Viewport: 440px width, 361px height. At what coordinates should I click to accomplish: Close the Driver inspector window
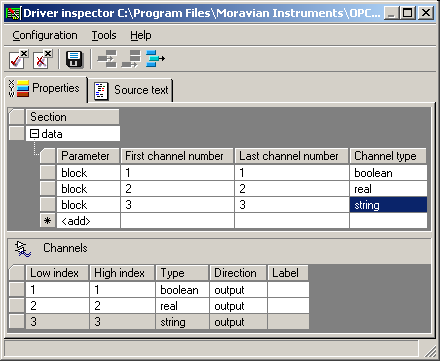pyautogui.click(x=426, y=13)
